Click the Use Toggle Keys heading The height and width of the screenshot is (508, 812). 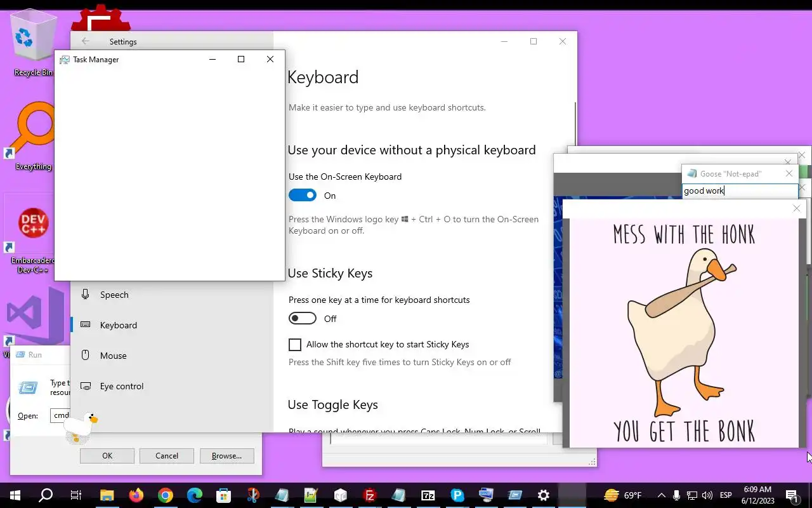pyautogui.click(x=332, y=405)
